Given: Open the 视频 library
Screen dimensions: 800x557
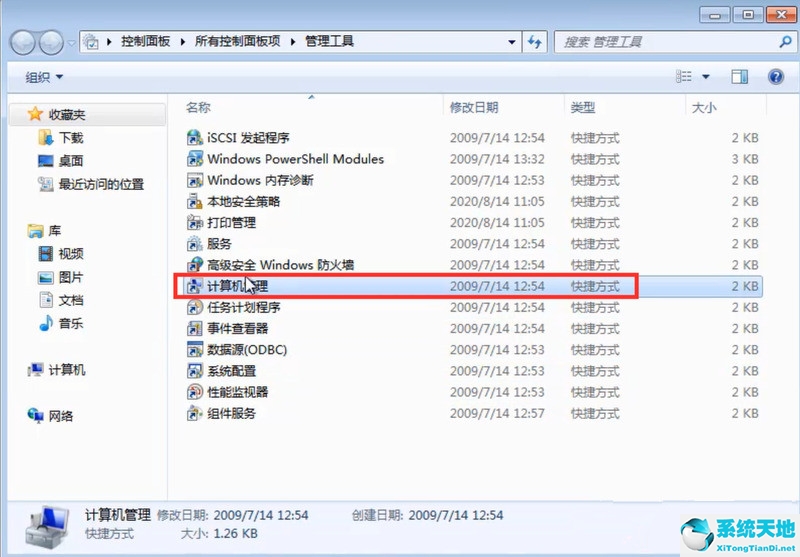Looking at the screenshot, I should coord(61,254).
